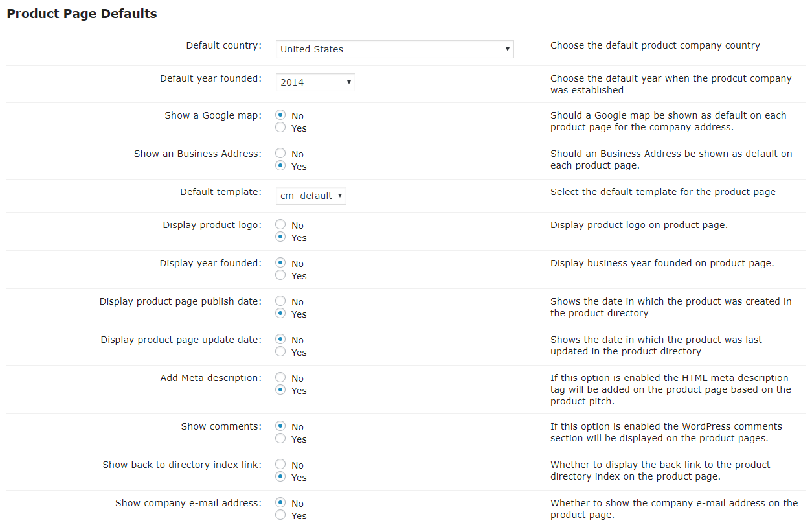Enable Show comments with Yes radio
Viewport: 812px width, 523px height.
coord(280,439)
